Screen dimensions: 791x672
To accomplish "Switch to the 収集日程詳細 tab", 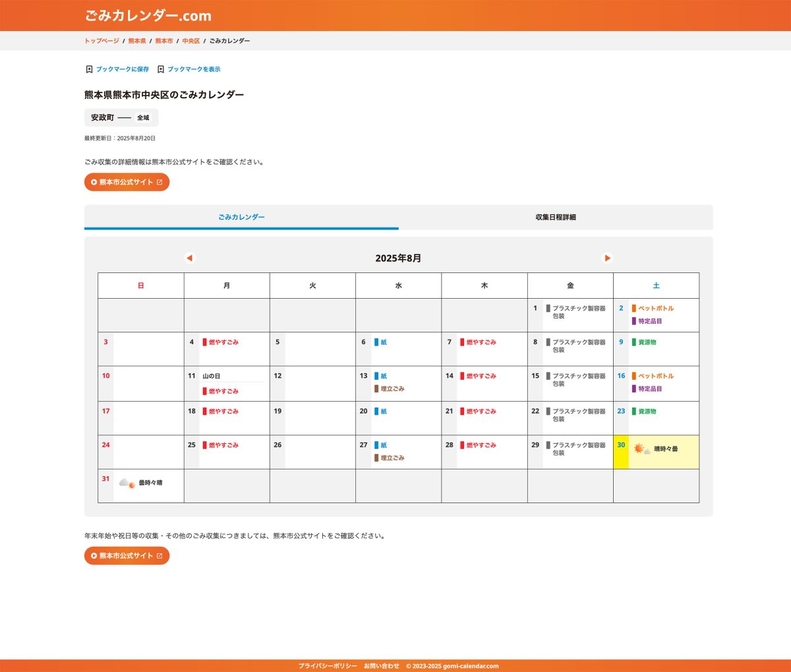I will [555, 217].
